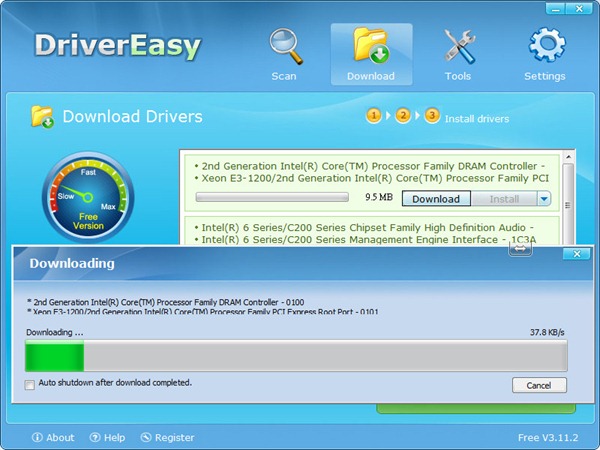Image resolution: width=600 pixels, height=450 pixels.
Task: Click the resize arrows handle on Downloading dialog
Action: click(520, 249)
